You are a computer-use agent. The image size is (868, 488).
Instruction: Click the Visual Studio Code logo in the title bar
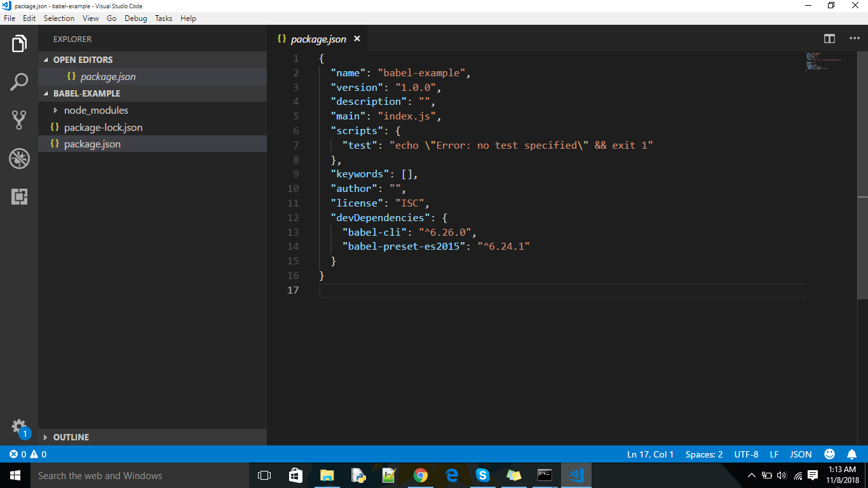pyautogui.click(x=6, y=6)
